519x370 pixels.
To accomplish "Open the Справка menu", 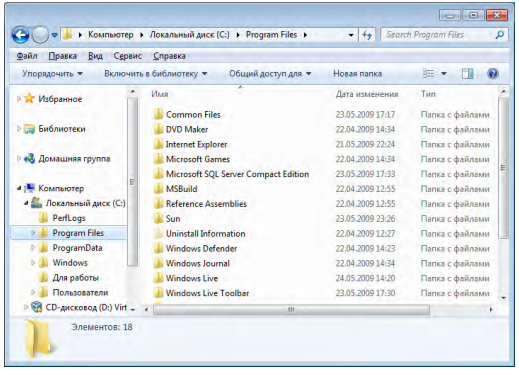I will click(x=169, y=56).
